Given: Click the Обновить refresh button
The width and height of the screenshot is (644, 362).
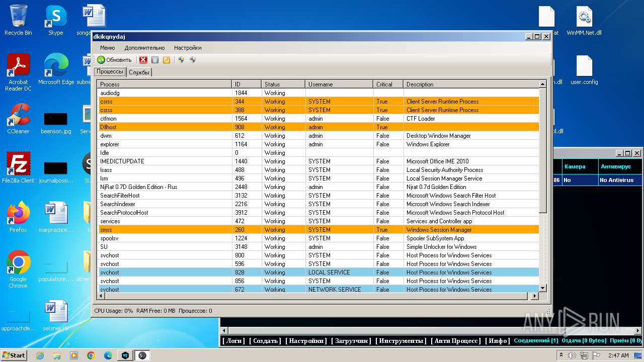Looking at the screenshot, I should pyautogui.click(x=115, y=60).
